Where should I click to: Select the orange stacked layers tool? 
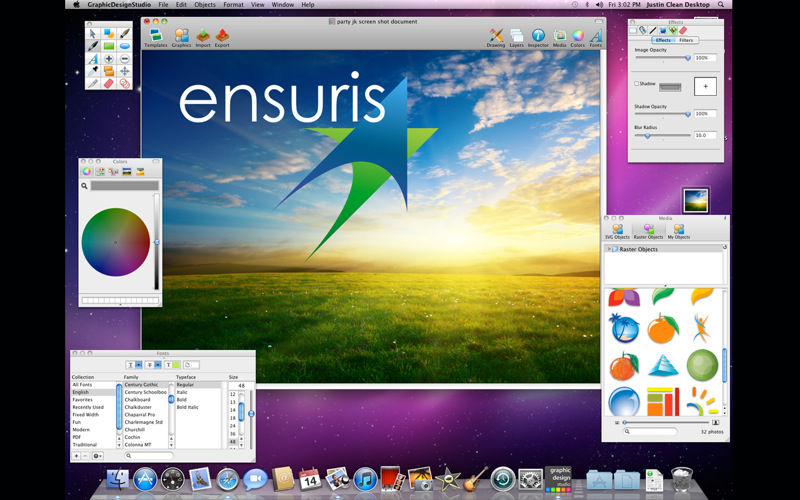tap(109, 71)
